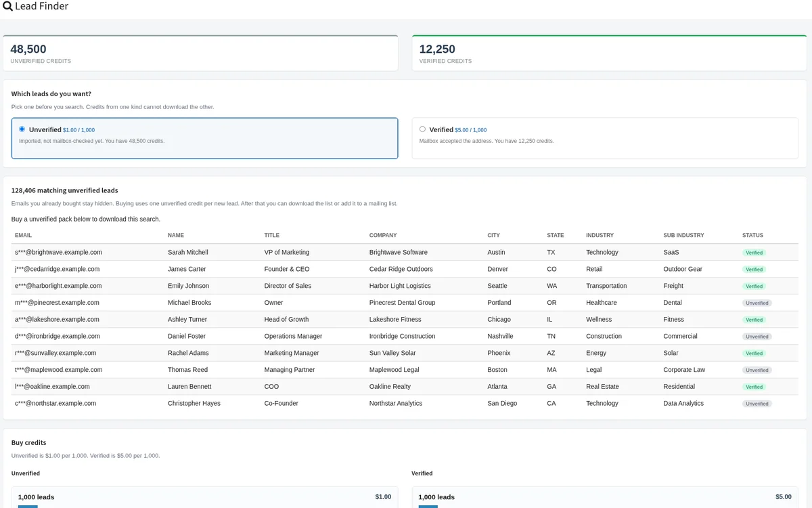This screenshot has width=812, height=508.
Task: Click email a***@lakeshore.example.com
Action: point(57,319)
